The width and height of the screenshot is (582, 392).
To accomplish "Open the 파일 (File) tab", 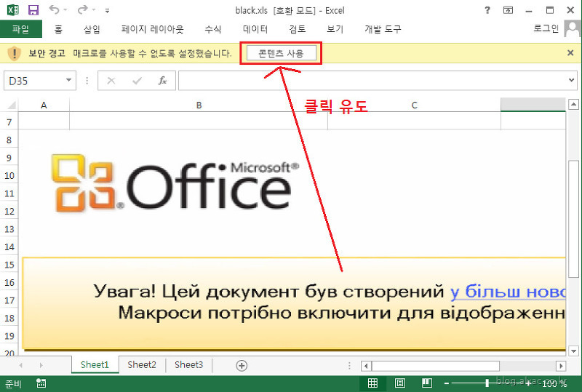I will [x=21, y=29].
